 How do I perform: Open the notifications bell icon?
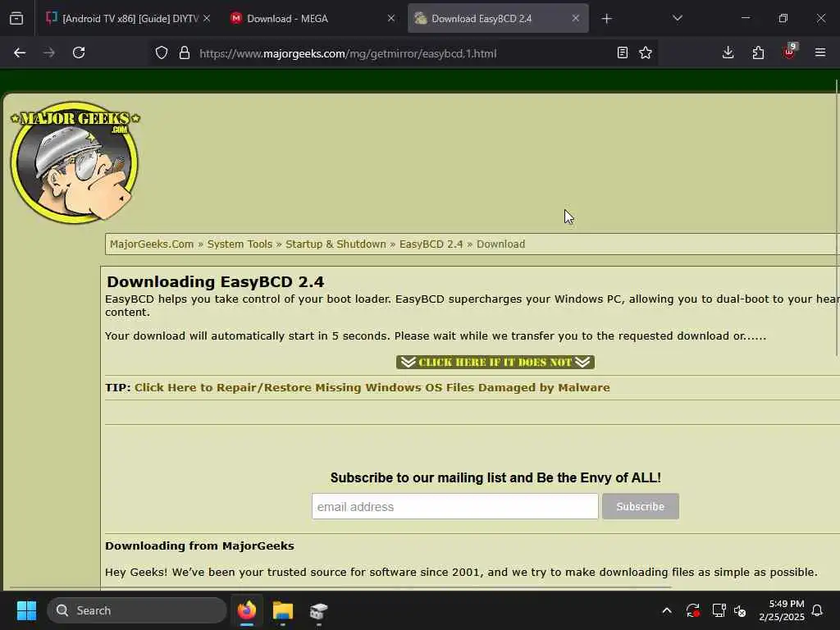818,610
